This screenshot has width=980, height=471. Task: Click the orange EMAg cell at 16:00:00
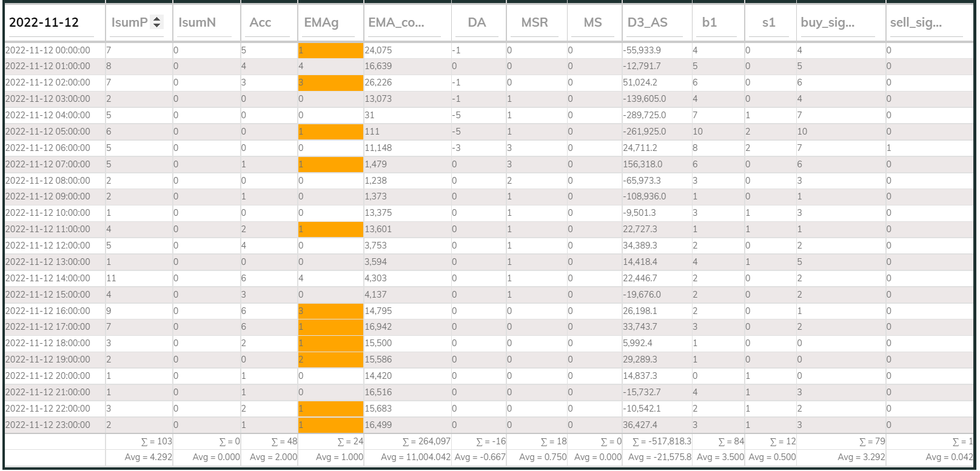[331, 311]
